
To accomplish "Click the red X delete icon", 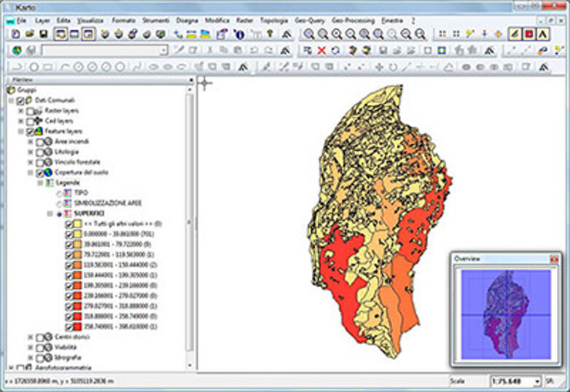I will pos(321,50).
